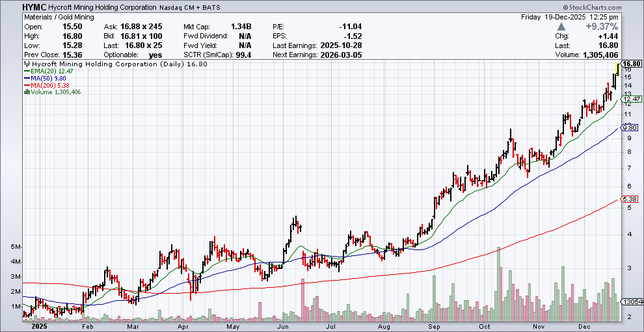Select the Low value 15.28

click(73, 45)
